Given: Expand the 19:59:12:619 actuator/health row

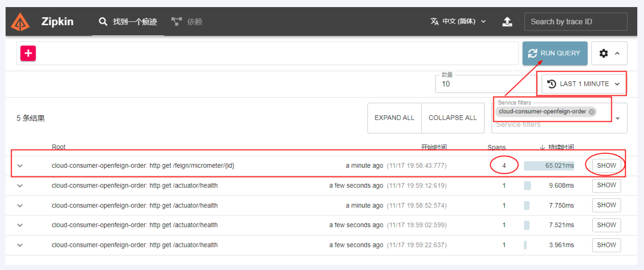Looking at the screenshot, I should 20,186.
